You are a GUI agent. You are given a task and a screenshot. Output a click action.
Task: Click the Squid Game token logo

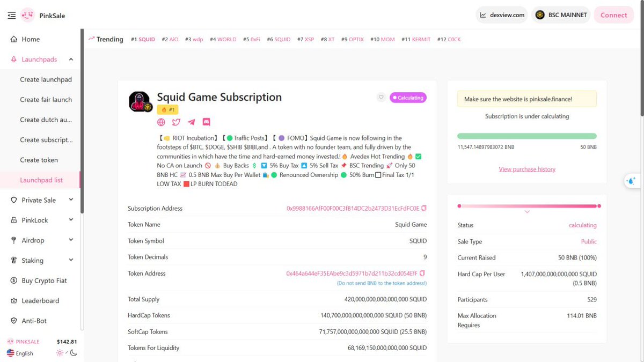(139, 101)
